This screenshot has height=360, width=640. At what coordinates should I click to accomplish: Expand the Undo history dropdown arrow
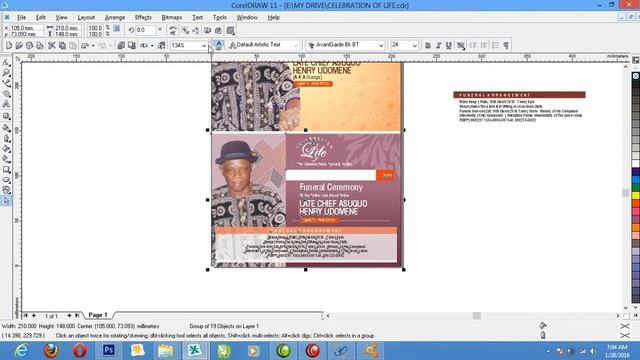pyautogui.click(x=93, y=45)
